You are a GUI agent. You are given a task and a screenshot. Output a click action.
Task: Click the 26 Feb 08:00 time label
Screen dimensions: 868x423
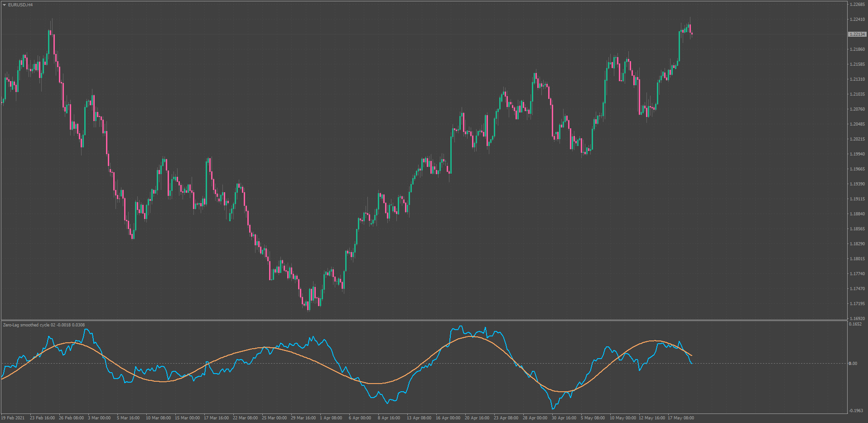(72, 418)
